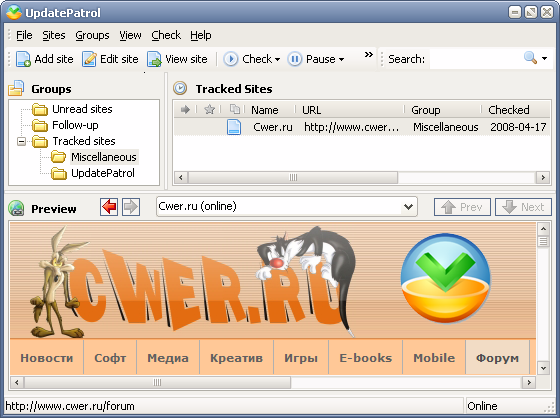Viewport: 560px width, 418px height.
Task: Click the View site toolbar icon
Action: (x=154, y=59)
